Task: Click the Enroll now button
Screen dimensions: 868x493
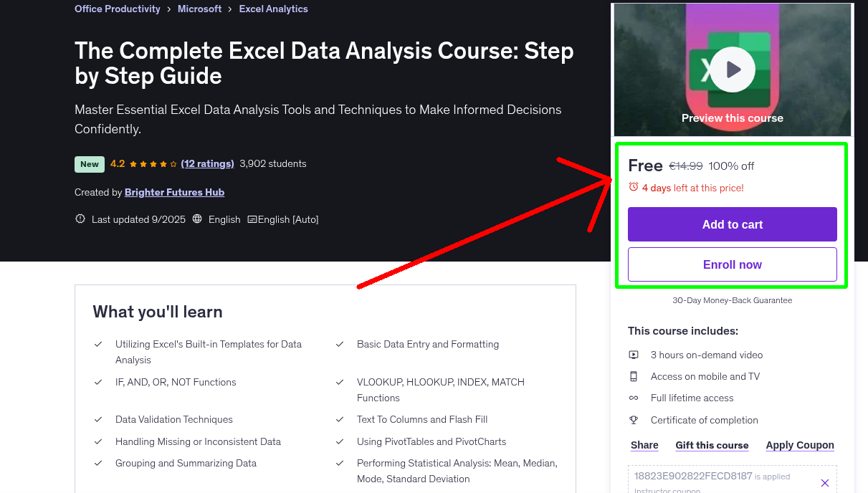Action: click(x=732, y=264)
